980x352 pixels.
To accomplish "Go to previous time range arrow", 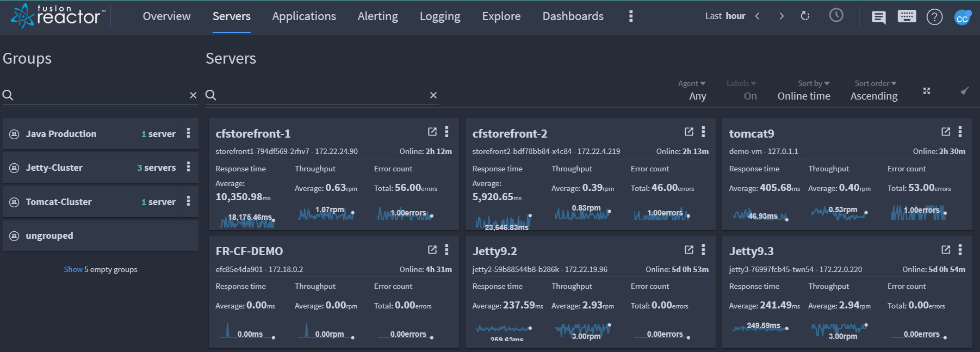I will 757,16.
